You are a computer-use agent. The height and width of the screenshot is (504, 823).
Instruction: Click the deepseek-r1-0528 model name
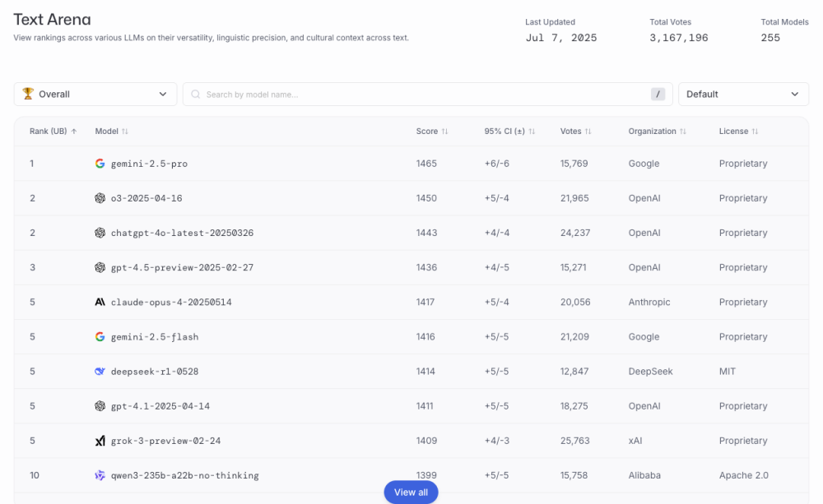(155, 372)
